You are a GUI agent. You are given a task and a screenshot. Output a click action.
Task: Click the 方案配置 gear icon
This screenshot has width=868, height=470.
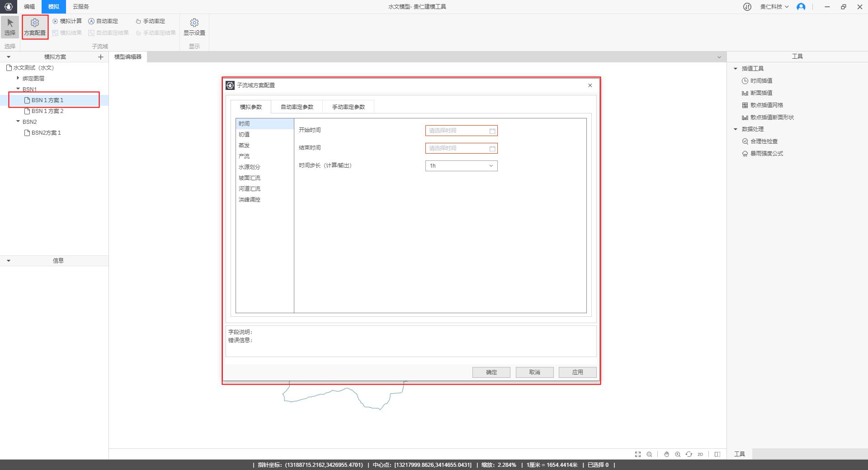click(35, 23)
